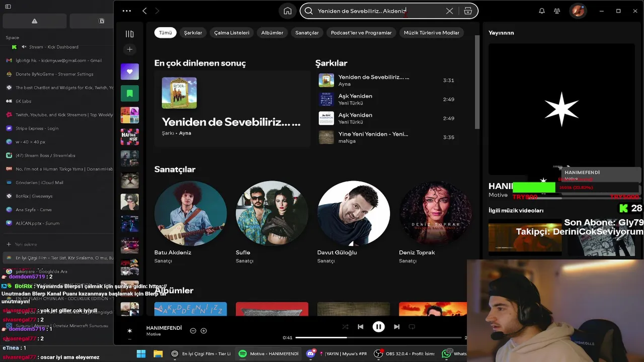Open the pinned Notion tab
This screenshot has height=362, width=644.
pos(102,21)
